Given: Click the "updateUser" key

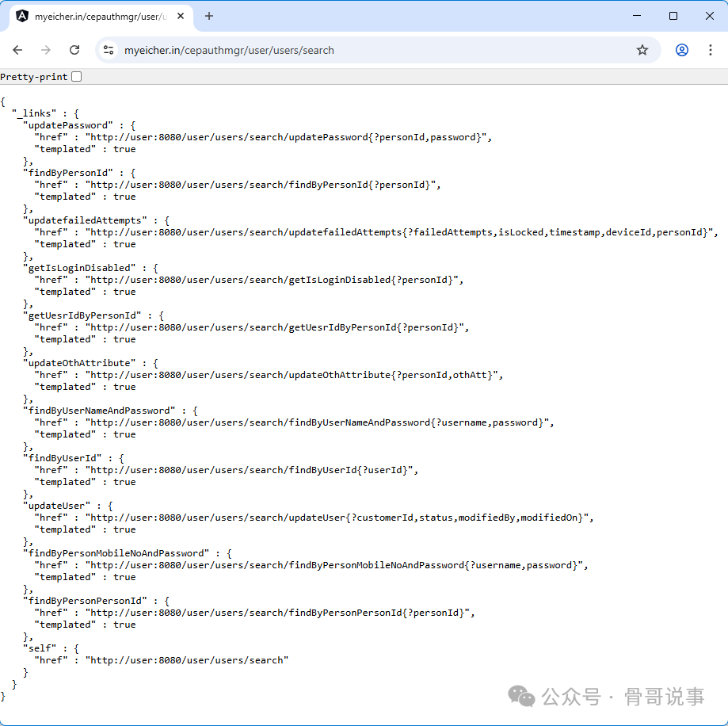Looking at the screenshot, I should pyautogui.click(x=57, y=506).
